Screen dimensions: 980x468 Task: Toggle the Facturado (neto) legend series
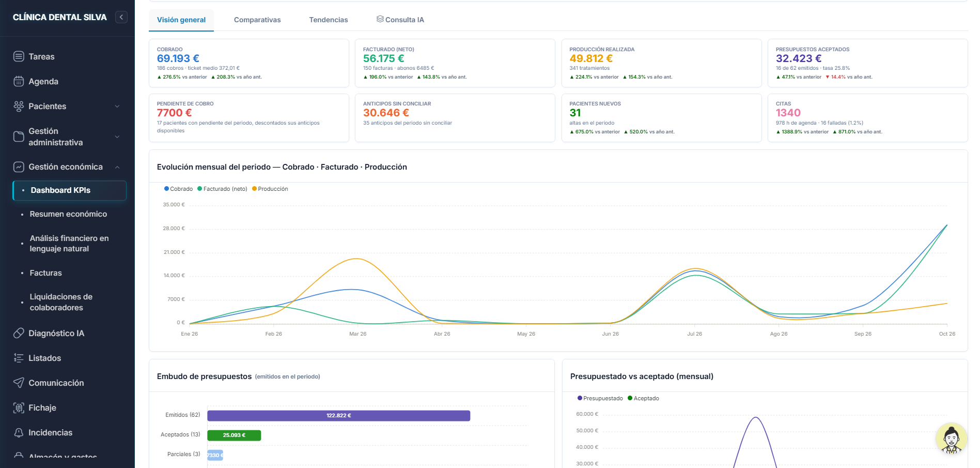pyautogui.click(x=222, y=189)
